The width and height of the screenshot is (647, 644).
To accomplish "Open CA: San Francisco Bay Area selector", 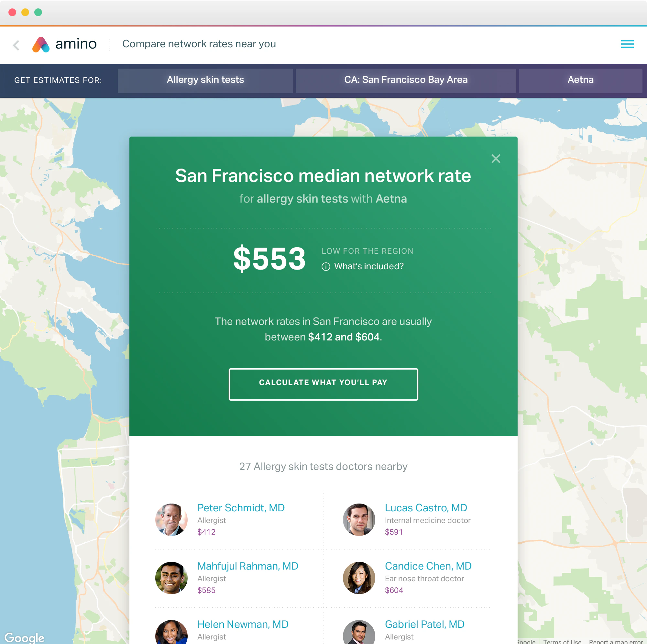I will 406,80.
